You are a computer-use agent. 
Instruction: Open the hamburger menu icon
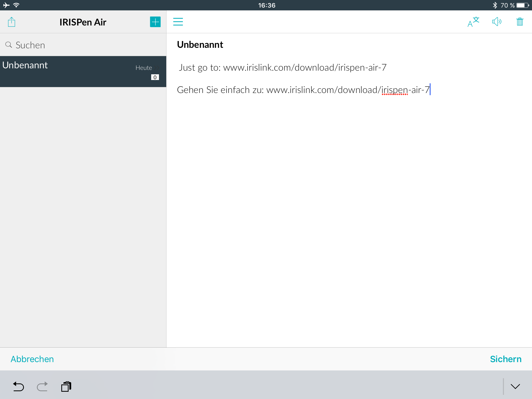pyautogui.click(x=178, y=22)
